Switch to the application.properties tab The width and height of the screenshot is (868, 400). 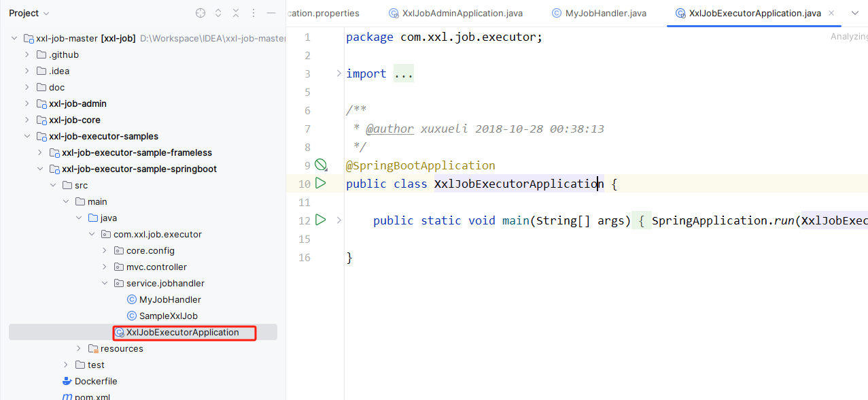pos(323,13)
